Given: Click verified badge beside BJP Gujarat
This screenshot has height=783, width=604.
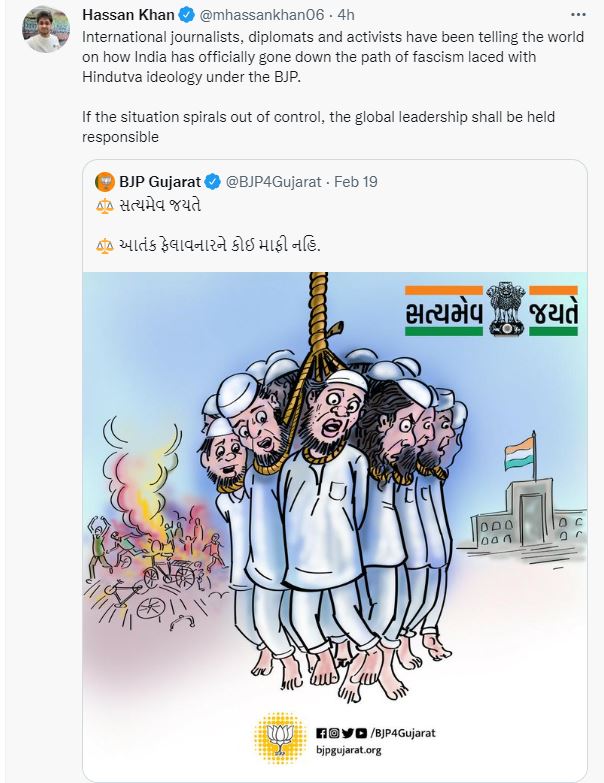Looking at the screenshot, I should click(x=213, y=182).
